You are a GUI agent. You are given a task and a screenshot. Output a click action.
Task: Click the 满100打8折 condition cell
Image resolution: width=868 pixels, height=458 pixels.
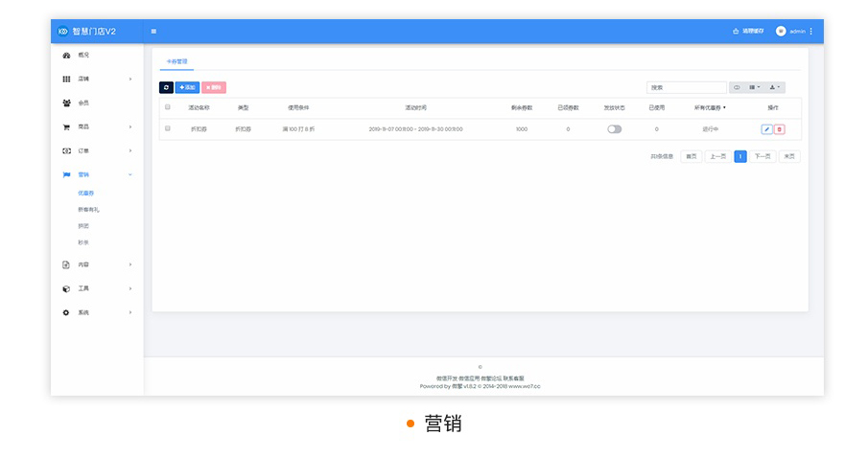click(298, 129)
